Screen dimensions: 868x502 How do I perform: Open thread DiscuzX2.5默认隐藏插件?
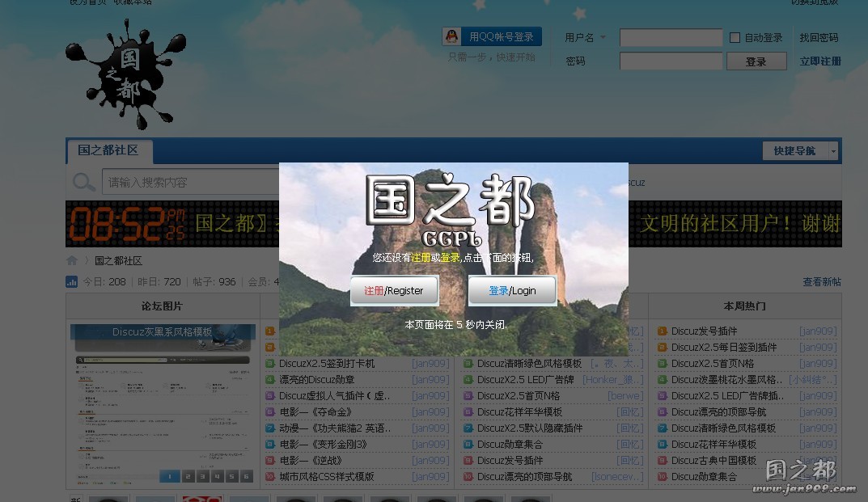coord(530,428)
